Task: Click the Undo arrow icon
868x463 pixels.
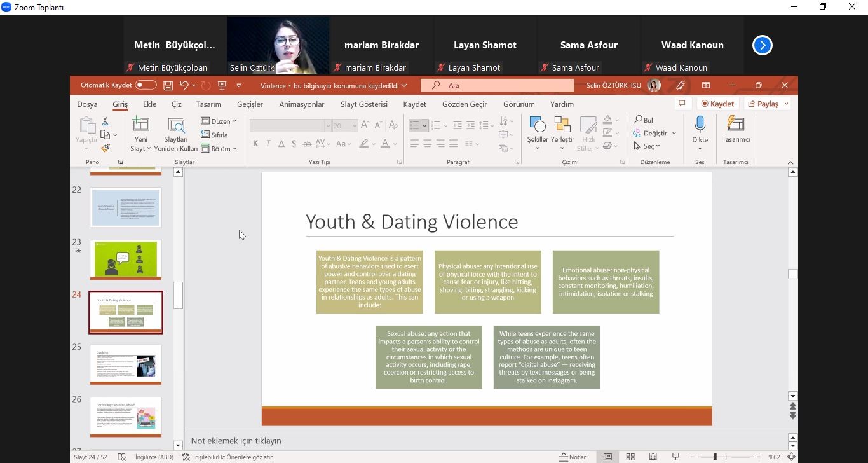Action: (184, 85)
